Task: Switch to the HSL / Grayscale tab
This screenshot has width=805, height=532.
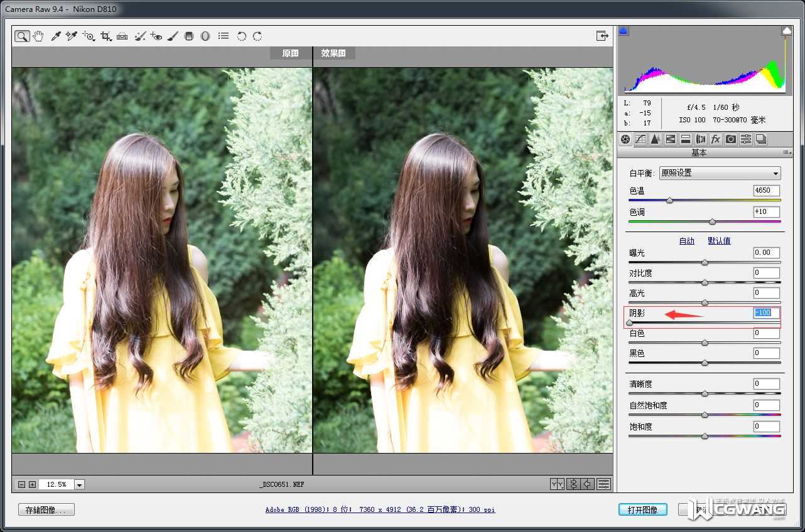Action: [670, 139]
